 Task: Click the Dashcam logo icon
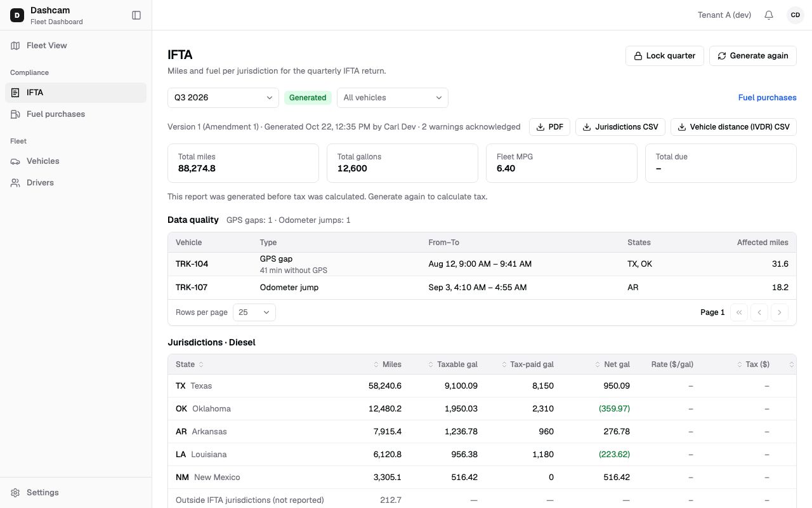click(17, 15)
